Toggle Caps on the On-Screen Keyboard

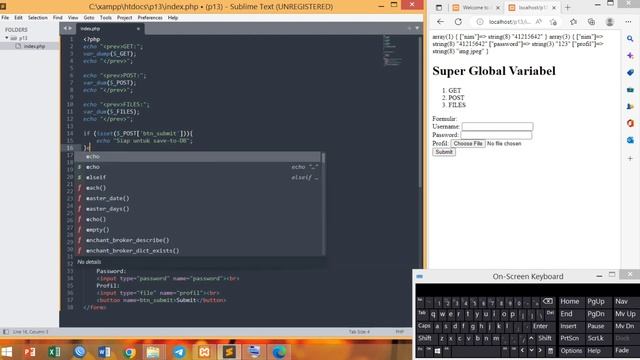click(x=424, y=326)
